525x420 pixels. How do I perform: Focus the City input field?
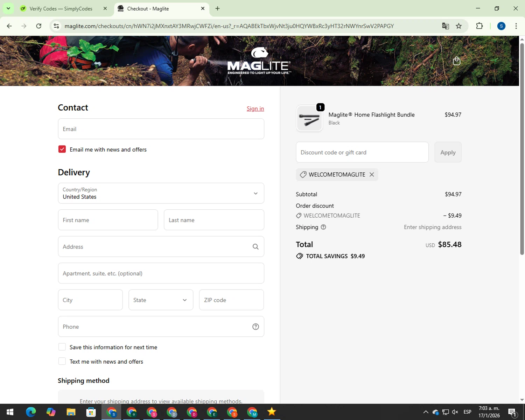pyautogui.click(x=90, y=300)
